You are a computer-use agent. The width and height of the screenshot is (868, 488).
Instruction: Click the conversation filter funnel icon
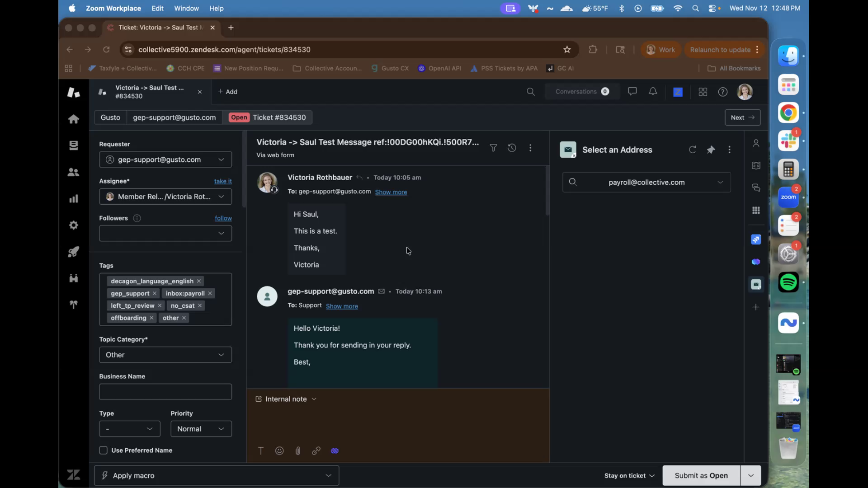tap(493, 148)
